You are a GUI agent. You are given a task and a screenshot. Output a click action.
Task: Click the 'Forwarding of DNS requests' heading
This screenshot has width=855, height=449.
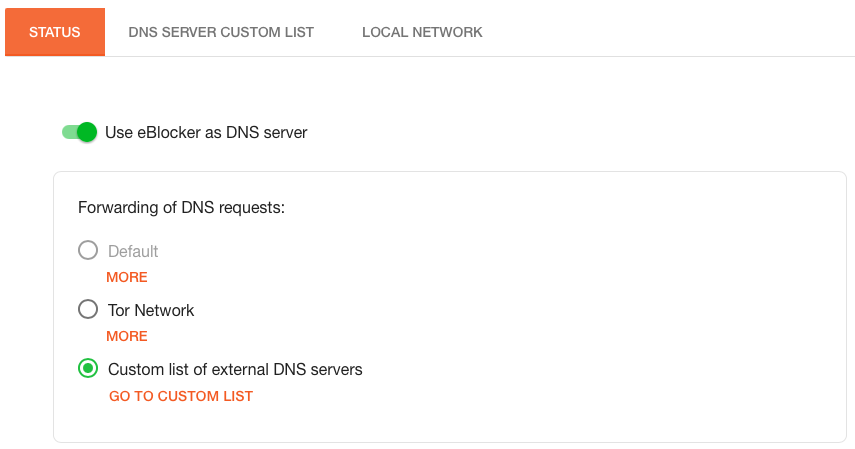pos(182,208)
